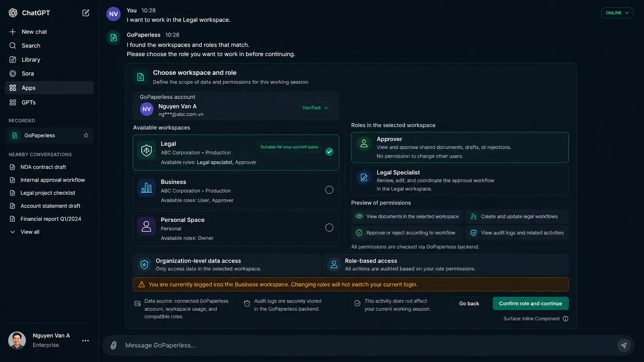Screen dimensions: 644x362
Task: Open Sora in the sidebar
Action: (49, 73)
